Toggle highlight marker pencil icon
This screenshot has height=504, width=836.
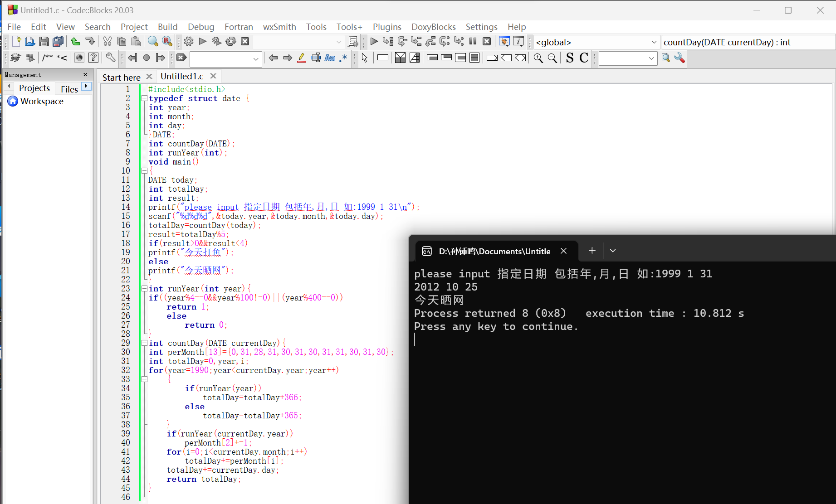pos(302,58)
